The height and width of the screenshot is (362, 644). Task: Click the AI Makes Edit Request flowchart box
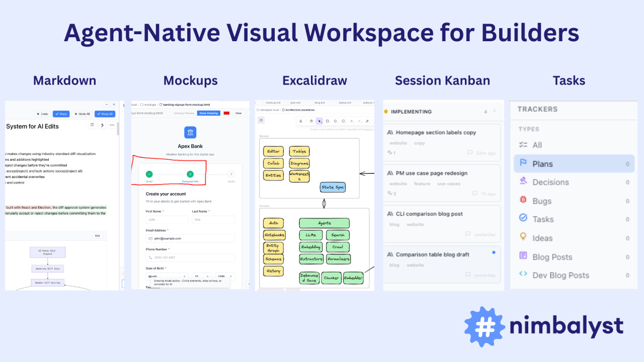pos(48,252)
